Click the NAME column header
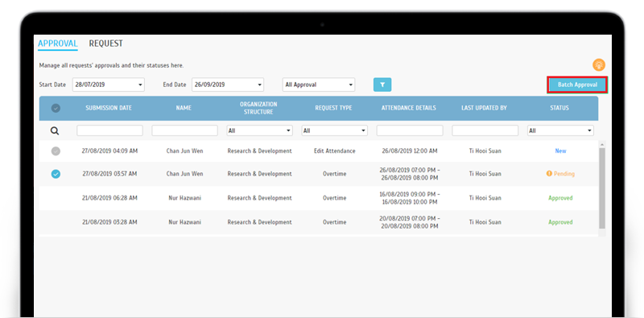 [184, 108]
